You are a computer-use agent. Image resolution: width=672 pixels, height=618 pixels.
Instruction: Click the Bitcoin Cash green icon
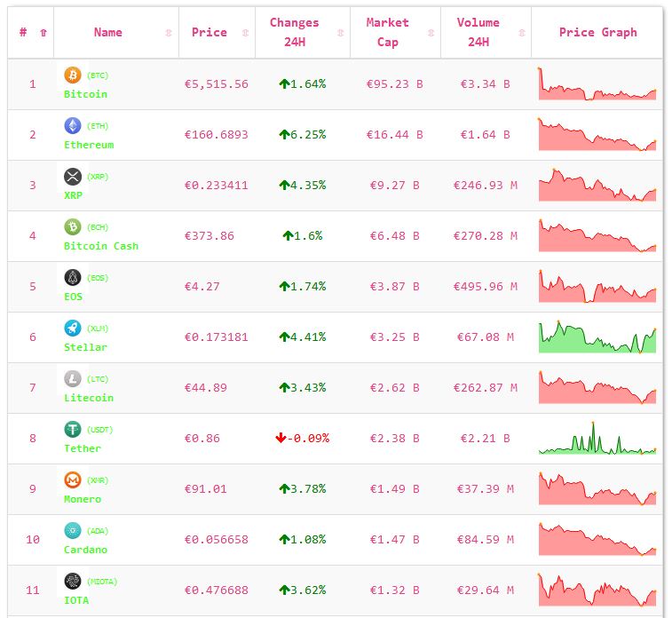73,227
